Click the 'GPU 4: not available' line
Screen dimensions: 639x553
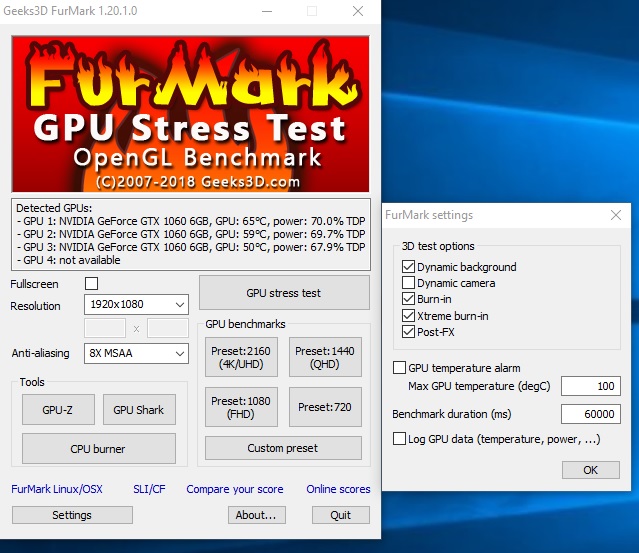click(68, 260)
